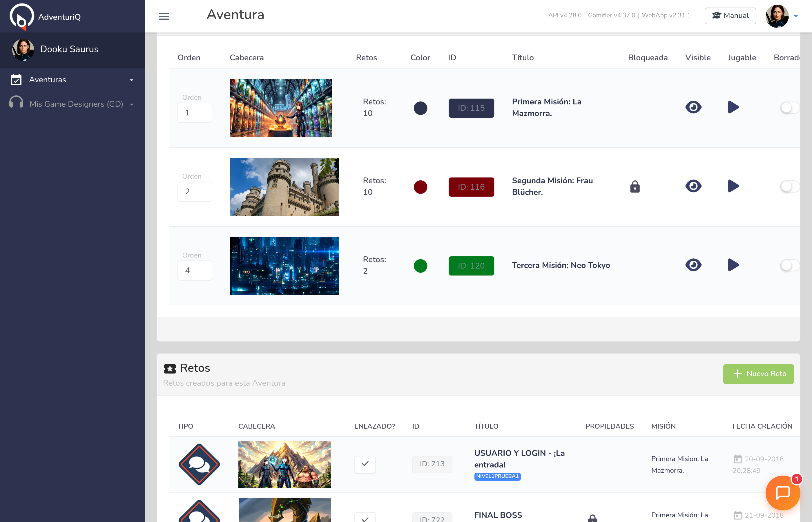Open the user account dropdown arrow
The height and width of the screenshot is (522, 812).
pyautogui.click(x=796, y=16)
